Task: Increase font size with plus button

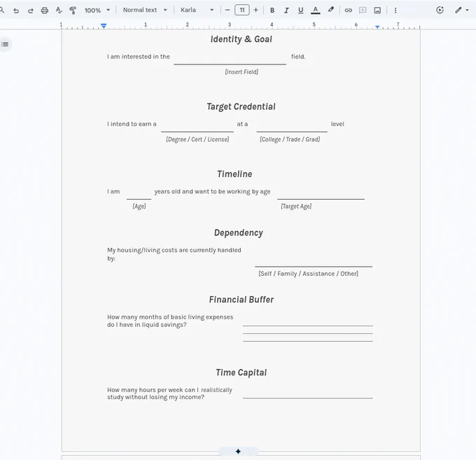Action: pyautogui.click(x=256, y=10)
